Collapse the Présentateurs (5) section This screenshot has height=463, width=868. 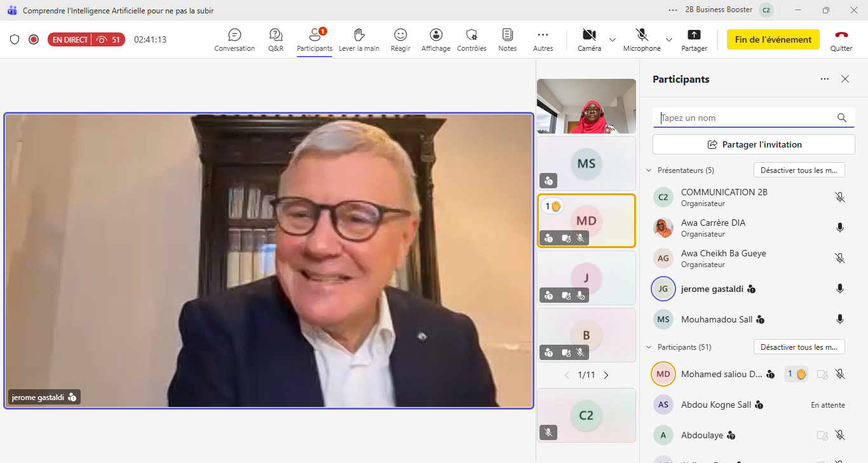click(x=649, y=170)
